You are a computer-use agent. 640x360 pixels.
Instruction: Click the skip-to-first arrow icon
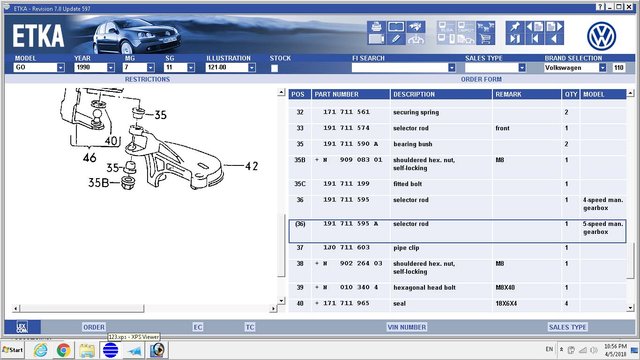[535, 39]
